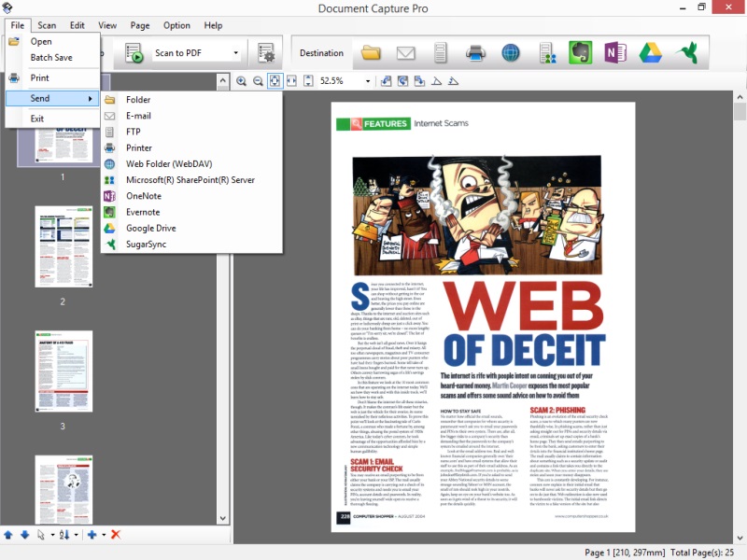Click the blue plus insert page icon

[x=92, y=535]
